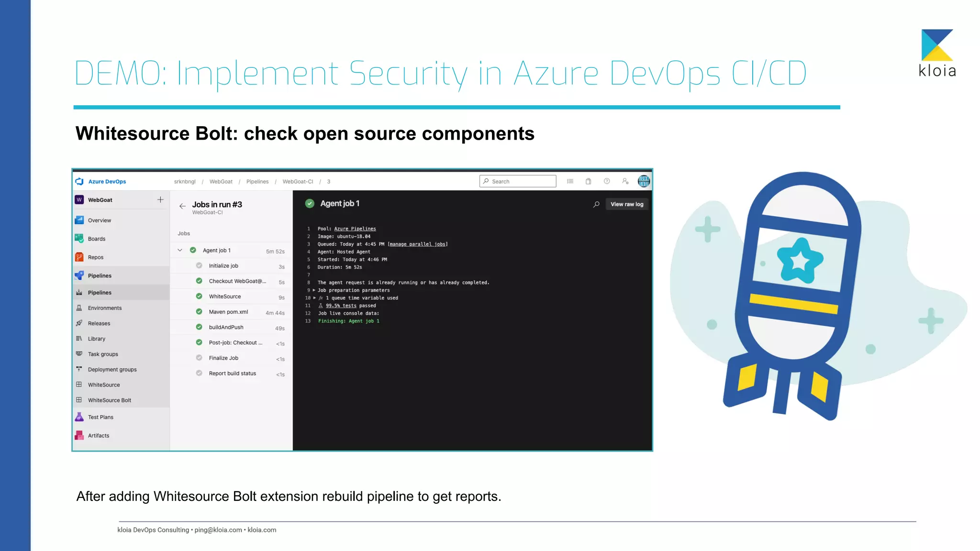Screen dimensions: 980x551
Task: Click the user profile avatar
Action: (644, 181)
